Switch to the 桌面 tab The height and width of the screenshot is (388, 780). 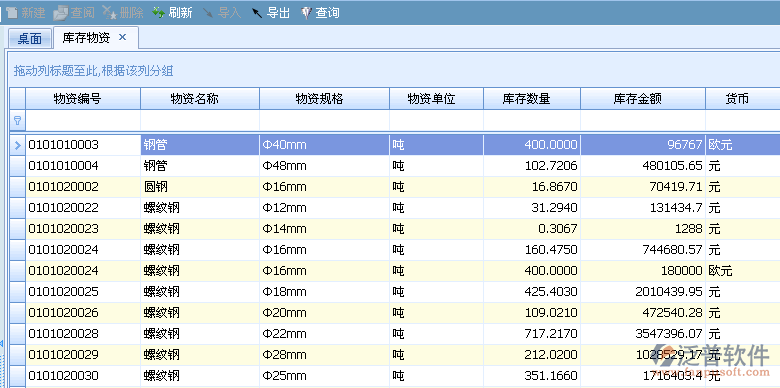coord(30,39)
